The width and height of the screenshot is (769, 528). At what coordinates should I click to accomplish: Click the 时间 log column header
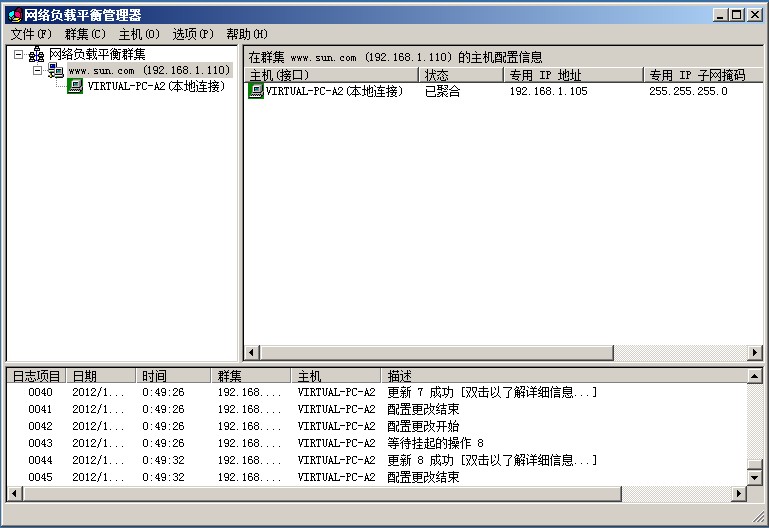[174, 376]
